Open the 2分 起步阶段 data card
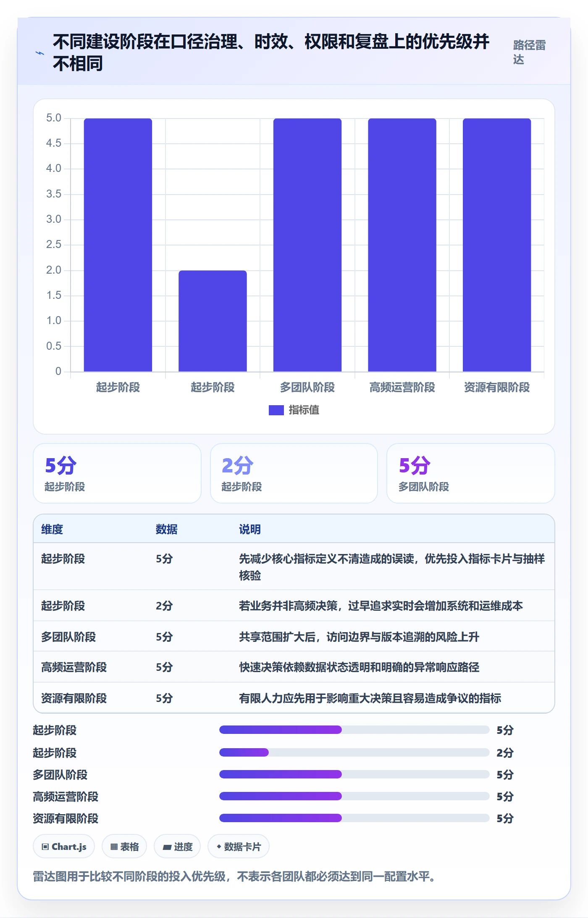The width and height of the screenshot is (588, 918). tap(294, 473)
